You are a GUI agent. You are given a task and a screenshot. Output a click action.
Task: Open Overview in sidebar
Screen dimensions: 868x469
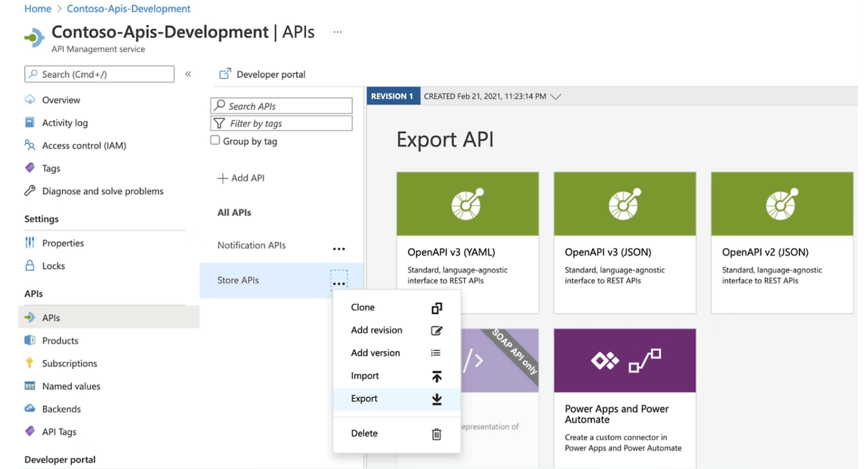click(x=61, y=100)
